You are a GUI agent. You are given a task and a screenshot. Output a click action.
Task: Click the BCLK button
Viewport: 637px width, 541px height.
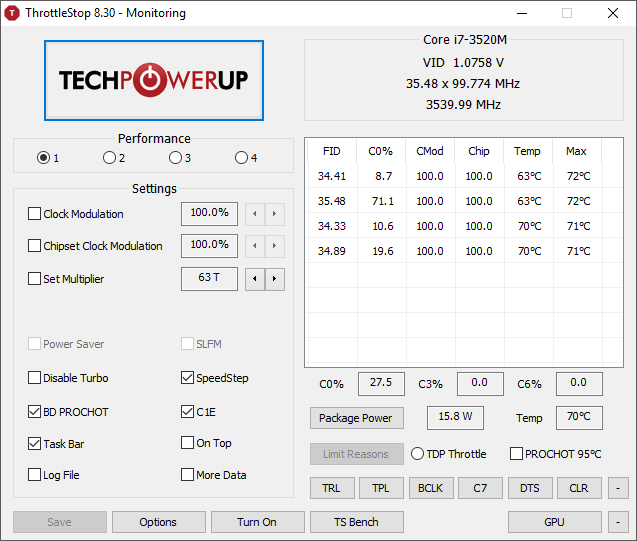pyautogui.click(x=431, y=488)
